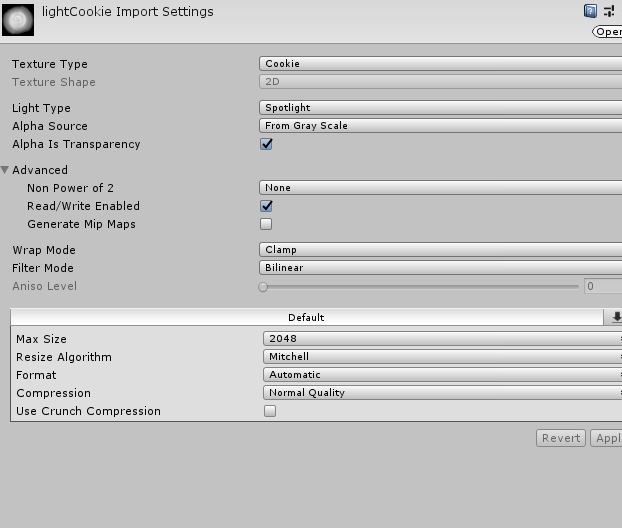Viewport: 622px width, 528px height.
Task: Click the Apply button
Action: pos(606,438)
